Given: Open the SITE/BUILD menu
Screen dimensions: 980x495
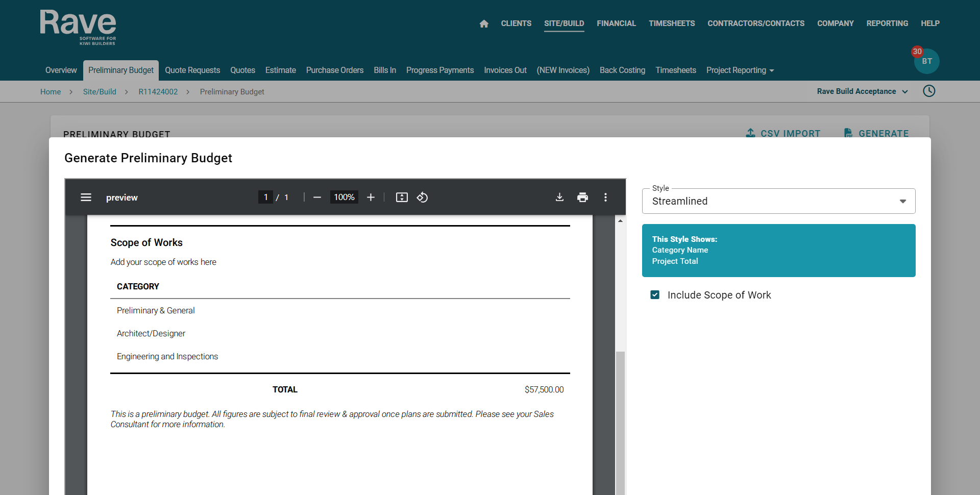Looking at the screenshot, I should pos(564,23).
